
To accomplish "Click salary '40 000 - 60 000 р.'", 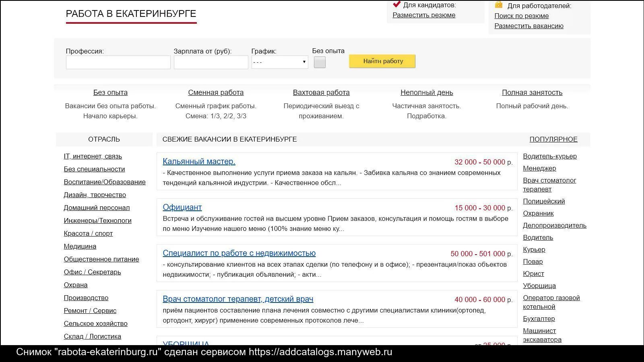I will 483,300.
